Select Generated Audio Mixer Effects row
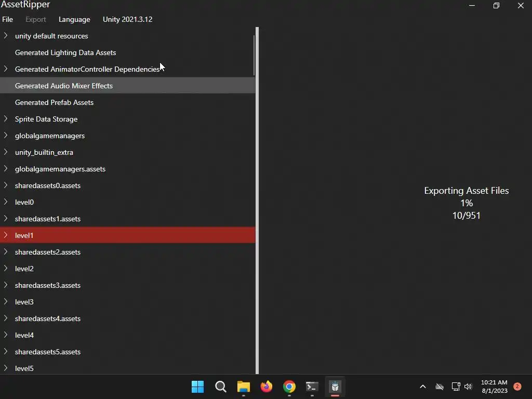This screenshot has width=532, height=399. 127,86
